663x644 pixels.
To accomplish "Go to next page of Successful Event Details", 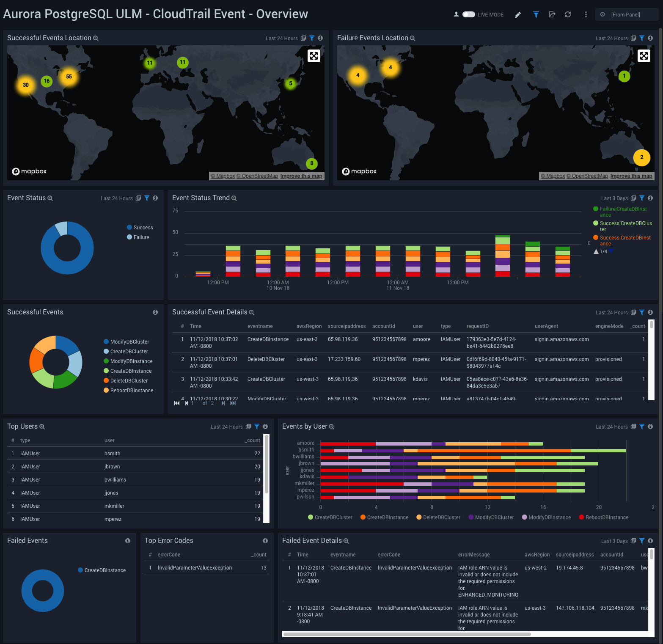I will coord(223,403).
